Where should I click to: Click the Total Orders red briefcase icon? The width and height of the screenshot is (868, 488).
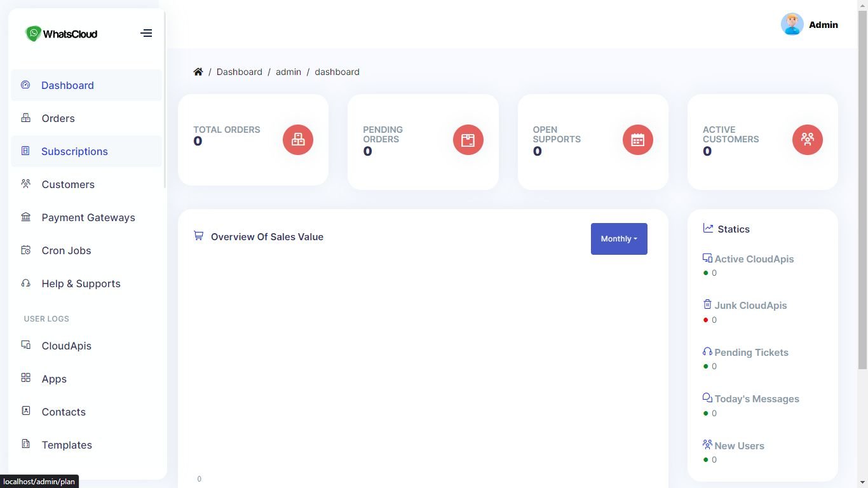point(297,139)
